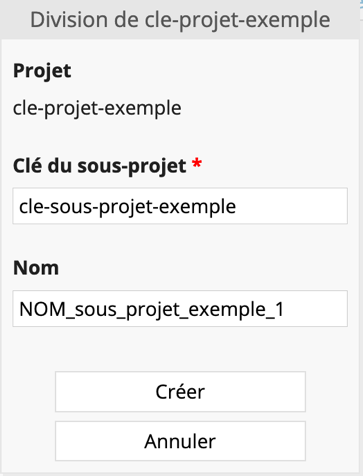Click the Annuler button
The image size is (363, 476).
180,441
